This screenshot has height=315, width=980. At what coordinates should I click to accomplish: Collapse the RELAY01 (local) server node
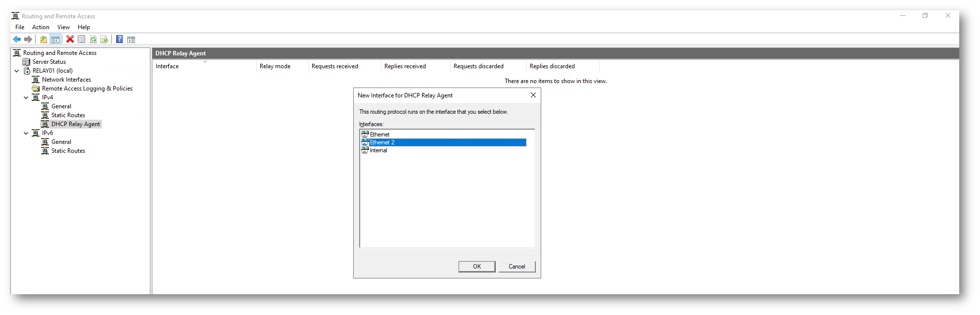click(x=17, y=71)
